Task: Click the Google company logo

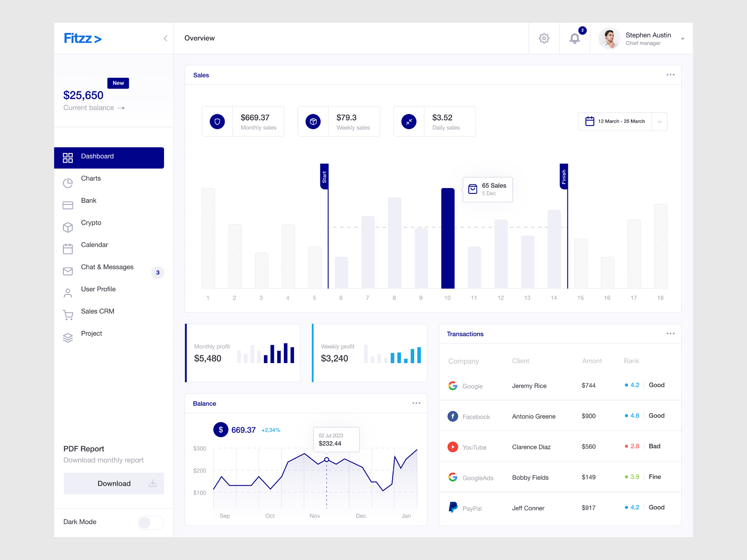Action: pos(453,385)
